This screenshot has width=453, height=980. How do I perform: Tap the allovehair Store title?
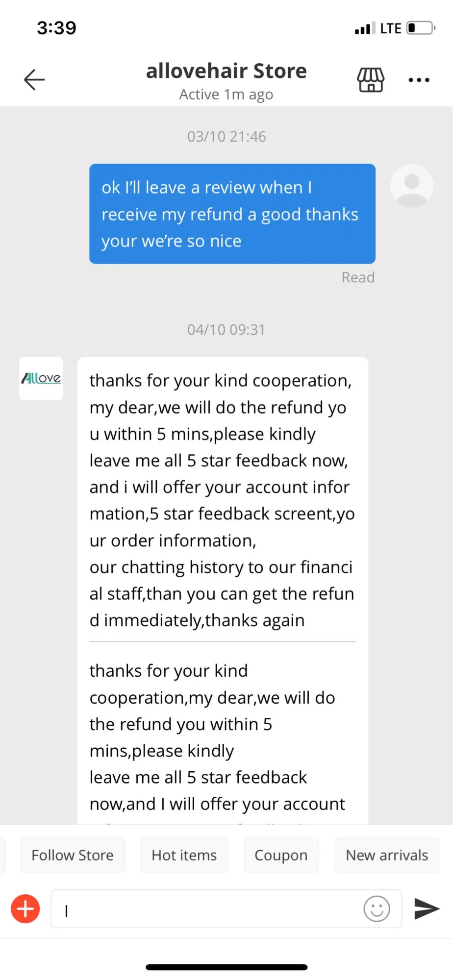(x=226, y=71)
